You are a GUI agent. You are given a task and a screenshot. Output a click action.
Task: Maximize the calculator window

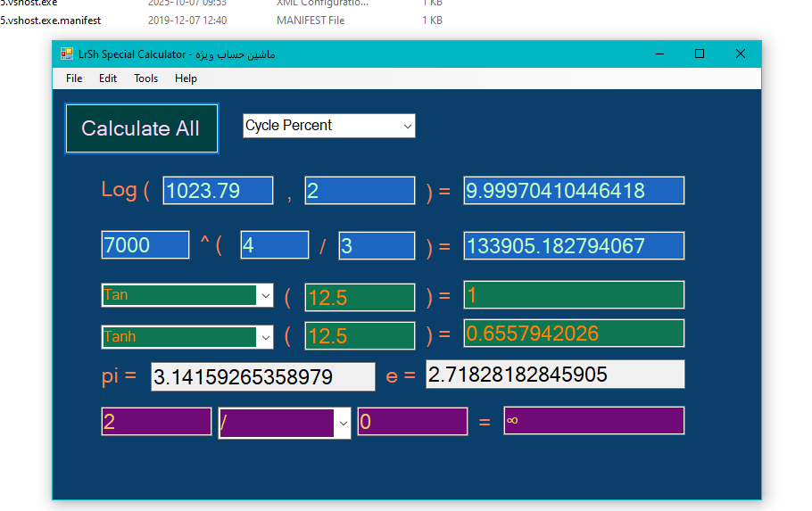point(700,54)
